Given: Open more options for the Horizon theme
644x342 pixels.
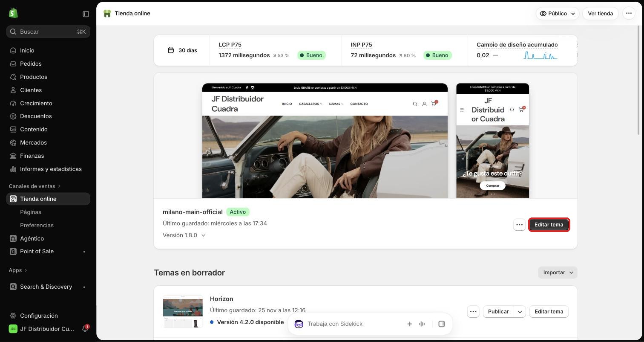Looking at the screenshot, I should [473, 312].
